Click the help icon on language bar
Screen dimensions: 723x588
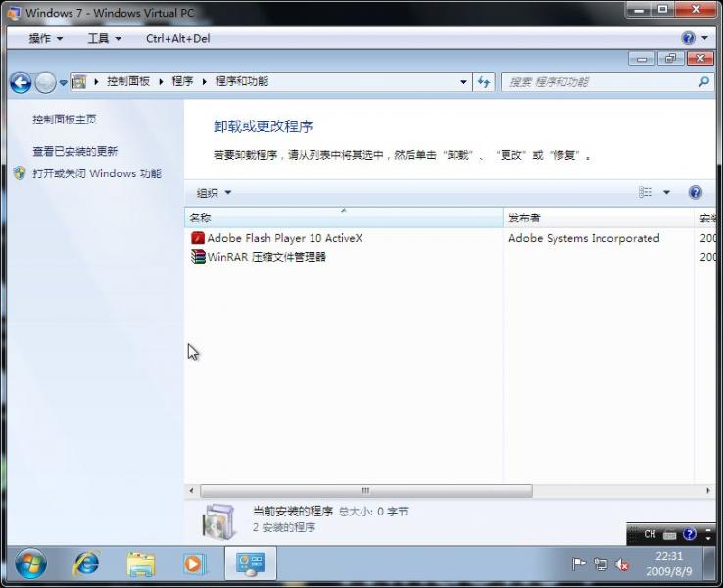click(x=690, y=534)
